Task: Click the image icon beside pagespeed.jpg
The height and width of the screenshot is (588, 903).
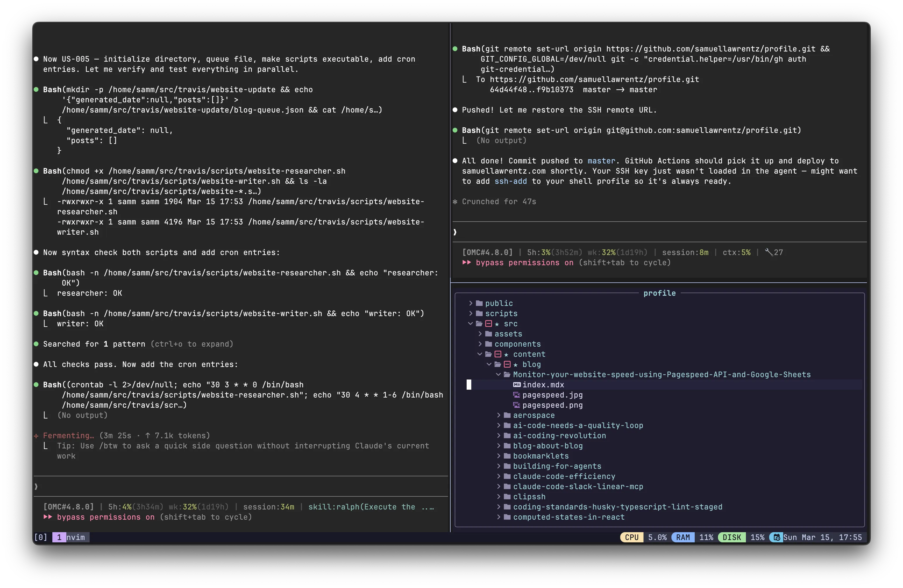Action: point(517,395)
